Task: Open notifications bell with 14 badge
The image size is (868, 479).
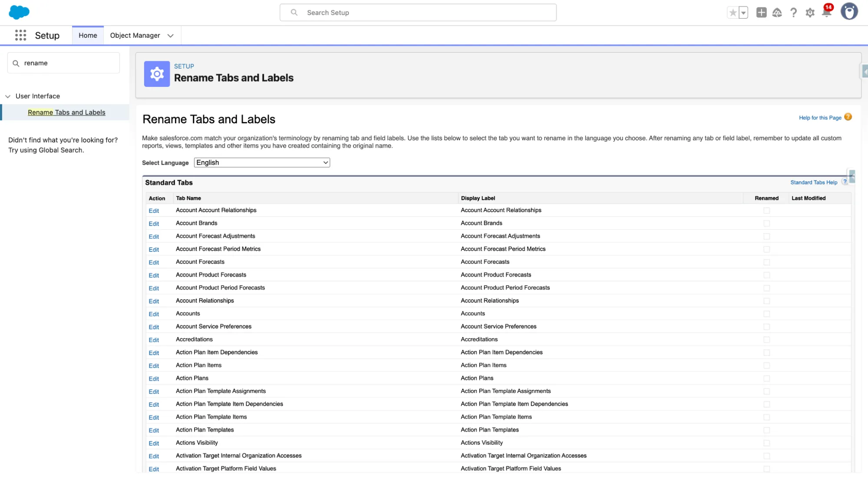Action: pyautogui.click(x=827, y=13)
